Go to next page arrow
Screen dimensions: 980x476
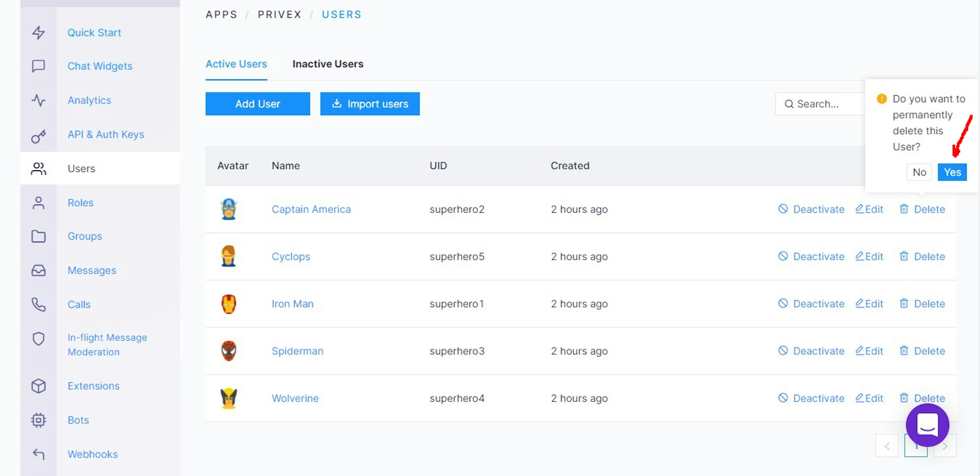(x=945, y=446)
